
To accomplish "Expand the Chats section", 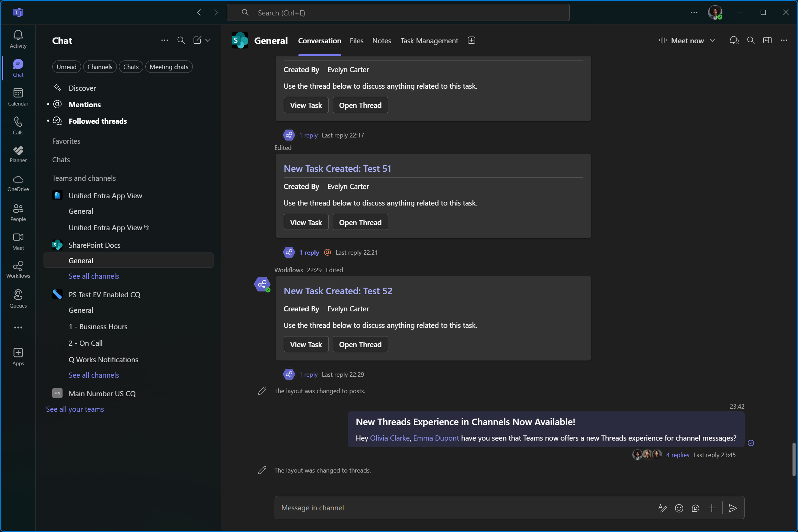I will coord(61,159).
